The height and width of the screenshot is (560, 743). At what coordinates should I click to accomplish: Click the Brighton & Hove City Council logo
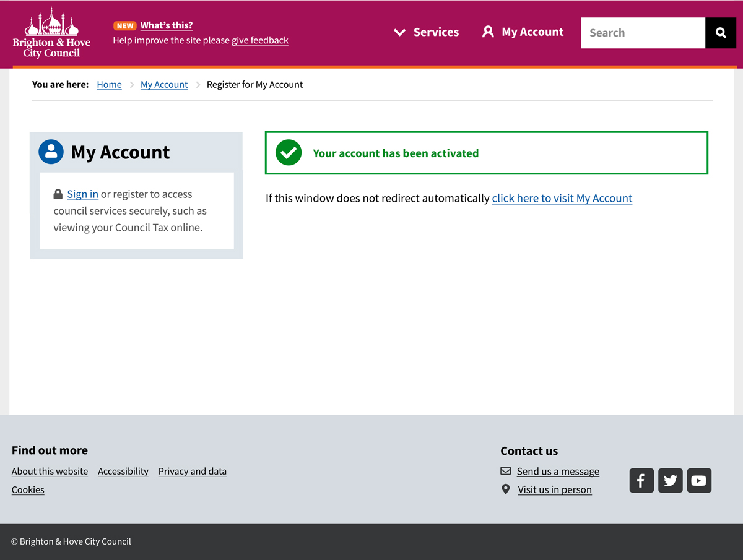51,33
